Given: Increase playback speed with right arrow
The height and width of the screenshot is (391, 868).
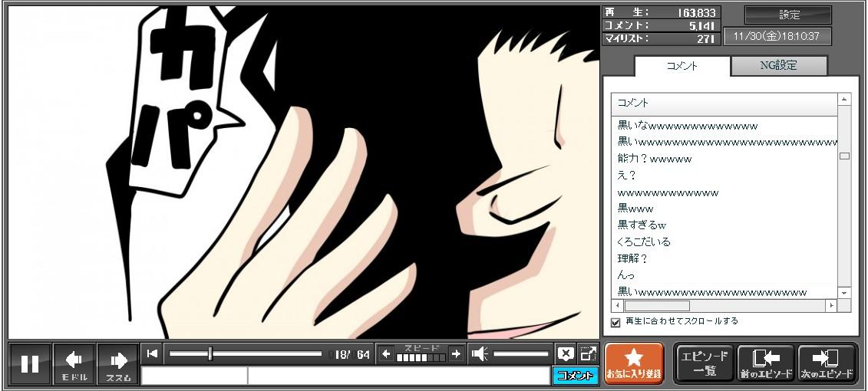Looking at the screenshot, I should click(x=456, y=353).
